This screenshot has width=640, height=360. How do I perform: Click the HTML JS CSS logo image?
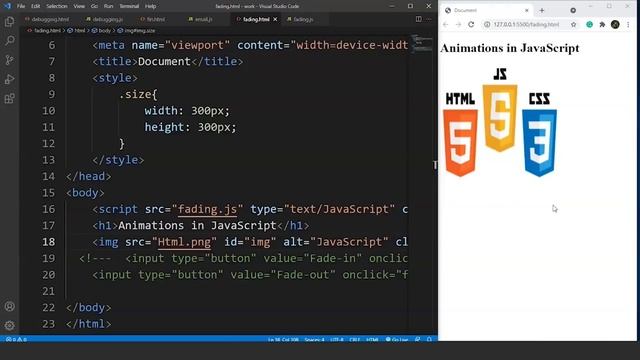click(x=500, y=123)
